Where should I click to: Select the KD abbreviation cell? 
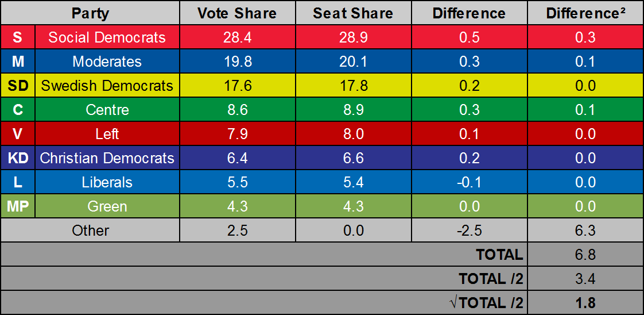point(18,158)
